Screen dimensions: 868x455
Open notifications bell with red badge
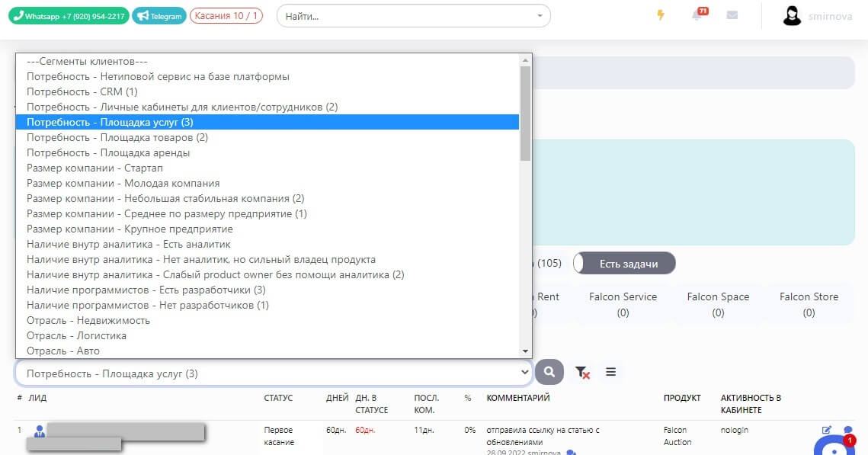click(697, 15)
